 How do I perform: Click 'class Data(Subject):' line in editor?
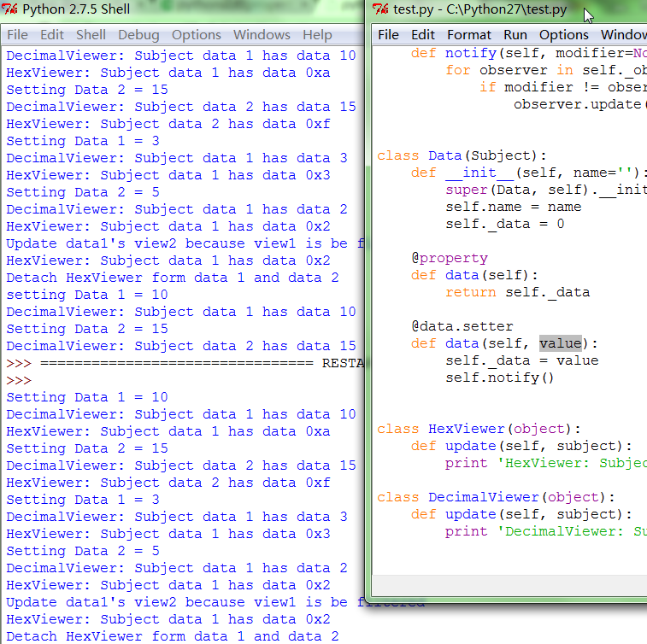(x=462, y=155)
